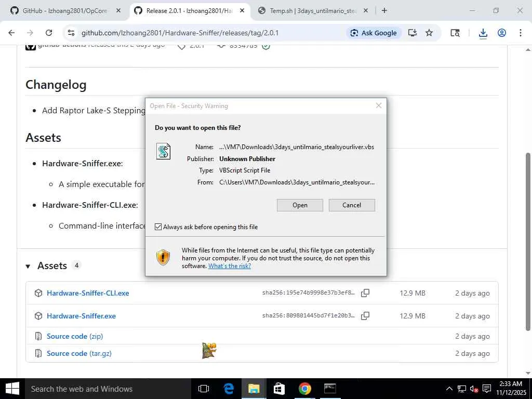The height and width of the screenshot is (399, 532).
Task: Click the 12.9 MB size of Hardware-Sniffer.exe
Action: (412, 316)
